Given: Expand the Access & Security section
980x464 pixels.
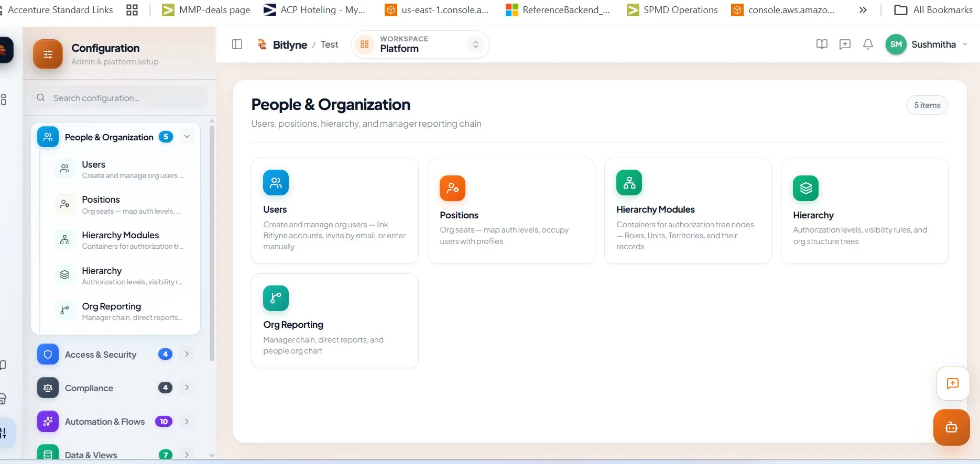Looking at the screenshot, I should coord(187,354).
